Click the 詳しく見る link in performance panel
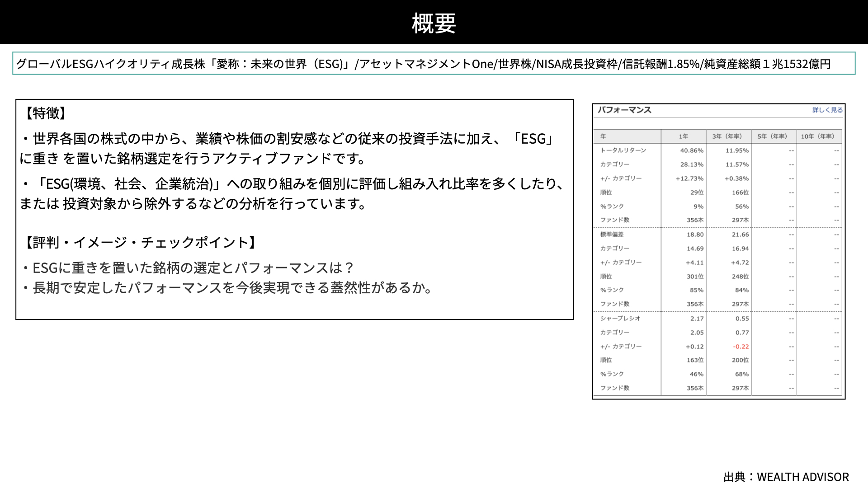Screen dimensions: 868x488 click(x=827, y=110)
